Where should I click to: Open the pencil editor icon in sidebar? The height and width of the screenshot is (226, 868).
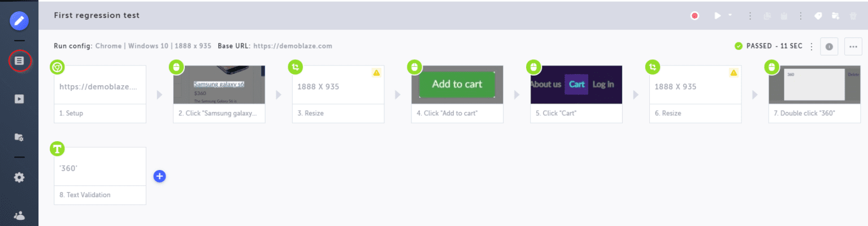pos(19,21)
